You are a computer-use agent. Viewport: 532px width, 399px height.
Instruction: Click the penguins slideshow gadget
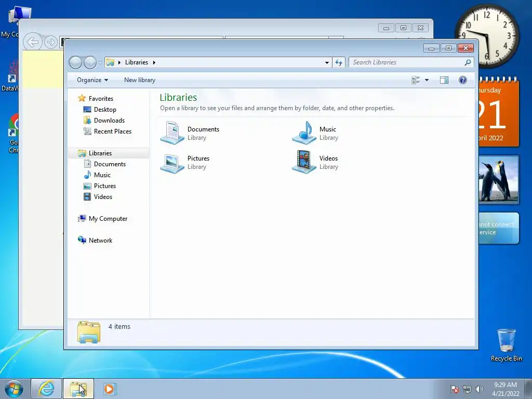point(499,180)
